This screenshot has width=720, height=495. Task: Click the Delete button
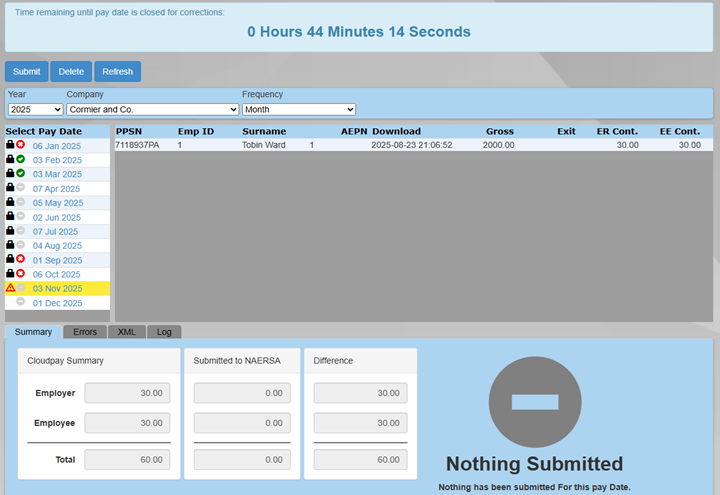point(71,72)
